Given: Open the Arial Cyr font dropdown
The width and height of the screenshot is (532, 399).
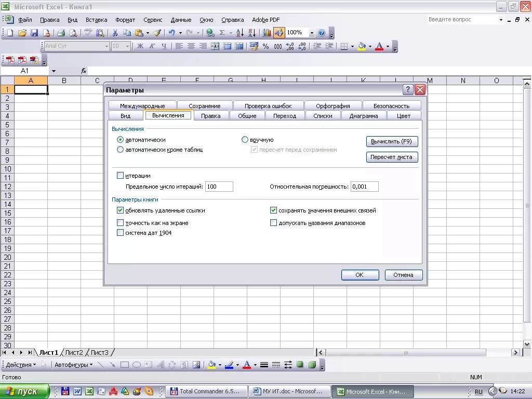Looking at the screenshot, I should [107, 46].
